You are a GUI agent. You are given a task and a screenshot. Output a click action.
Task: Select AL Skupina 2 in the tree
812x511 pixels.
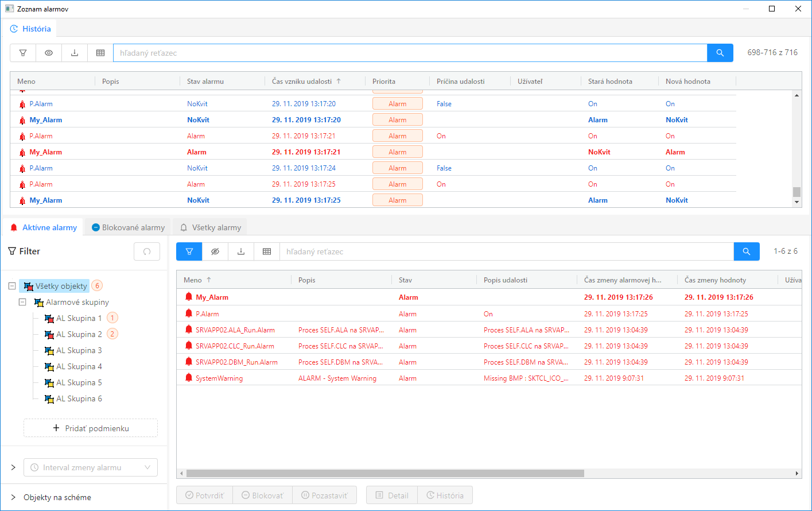(79, 334)
